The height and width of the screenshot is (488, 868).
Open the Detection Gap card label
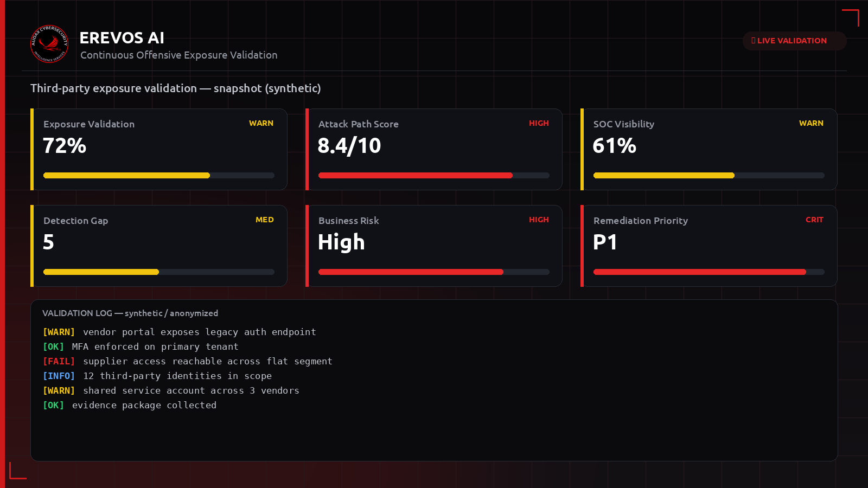[76, 221]
